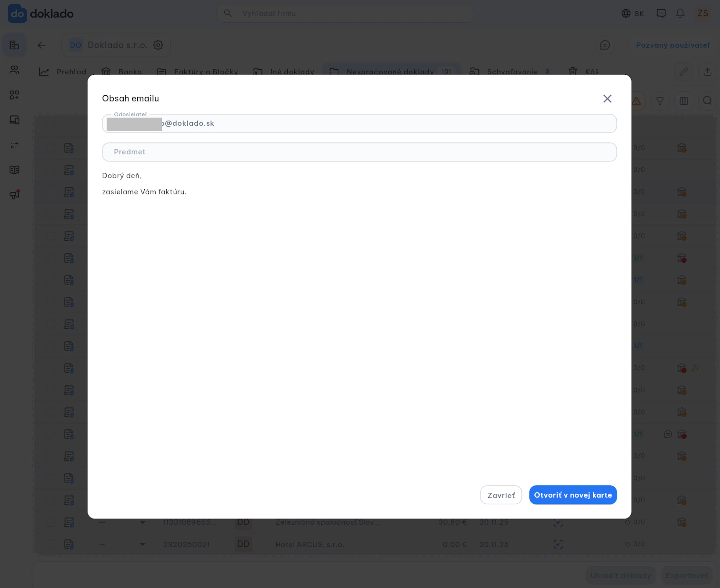Click the orange warning triangle icon
The image size is (720, 588).
[x=636, y=101]
